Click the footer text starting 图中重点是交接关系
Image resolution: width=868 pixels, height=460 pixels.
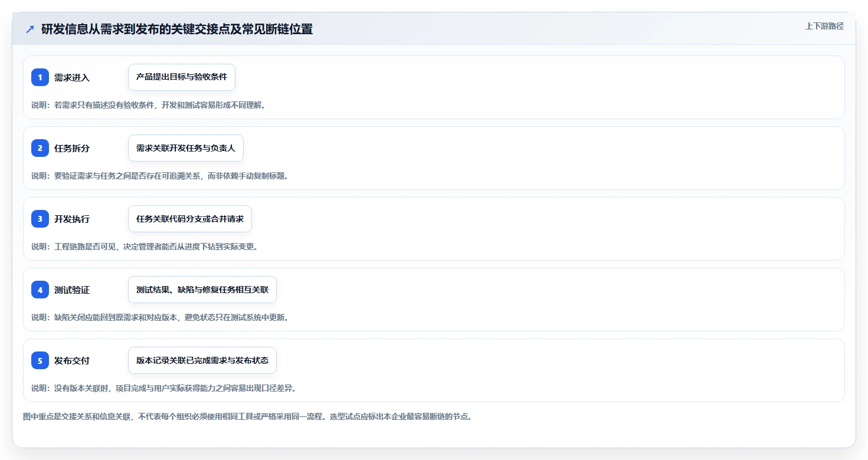[247, 416]
